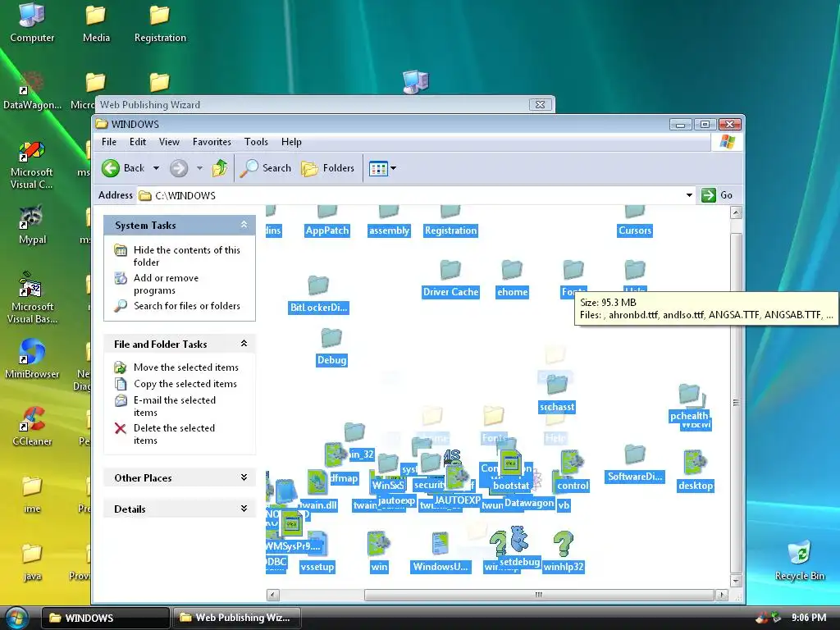Click the horizontal scrollbar thumb
Image resolution: width=840 pixels, height=630 pixels.
tap(539, 595)
